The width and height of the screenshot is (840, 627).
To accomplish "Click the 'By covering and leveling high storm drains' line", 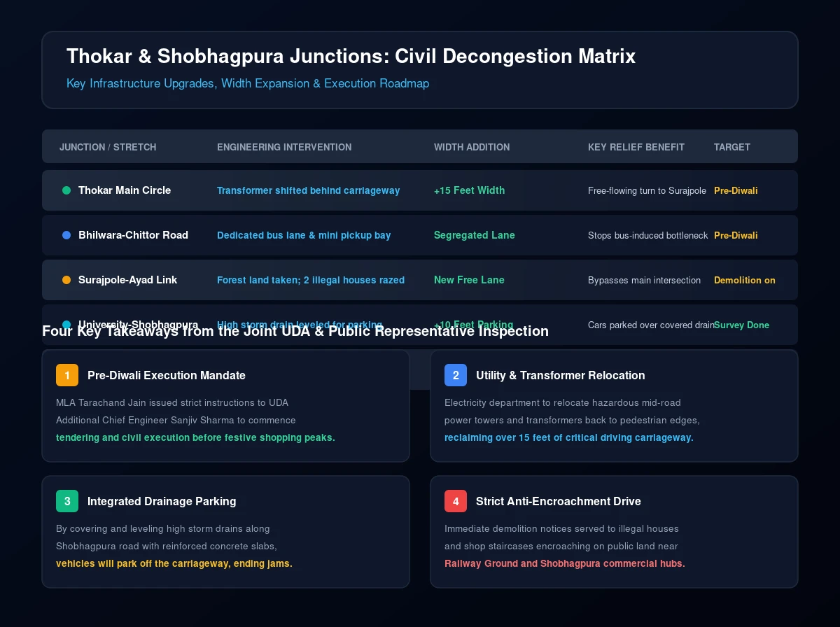I will [163, 528].
